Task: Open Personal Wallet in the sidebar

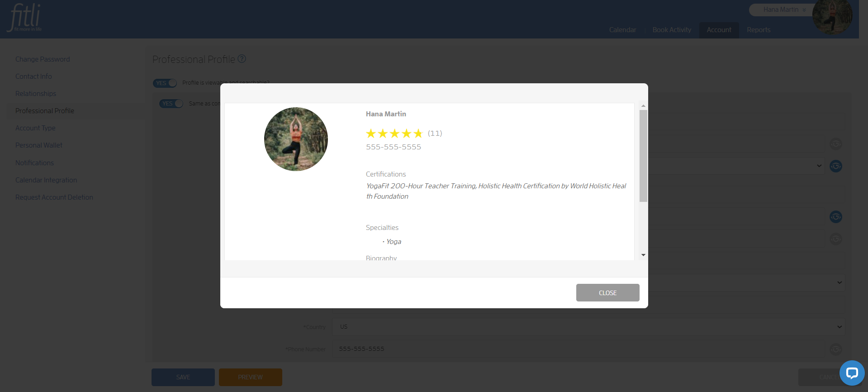Action: coord(39,145)
